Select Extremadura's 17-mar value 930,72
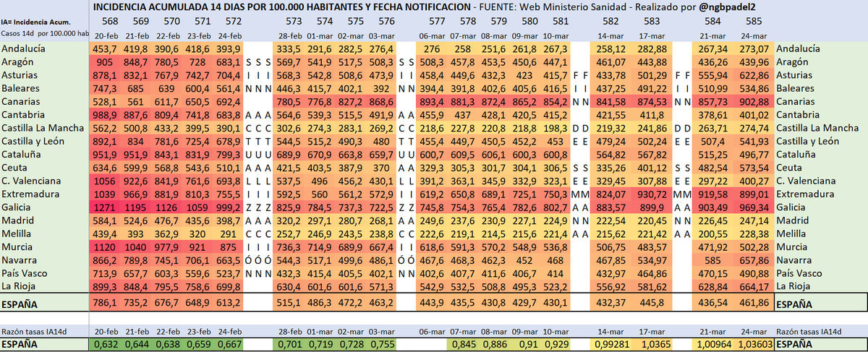The height and width of the screenshot is (352, 868). click(x=652, y=194)
